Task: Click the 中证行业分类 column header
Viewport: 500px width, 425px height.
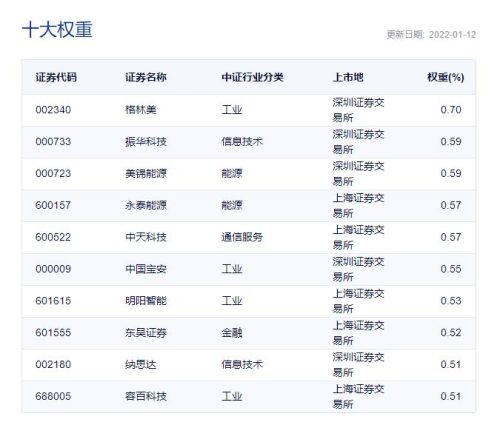Action: (x=252, y=77)
